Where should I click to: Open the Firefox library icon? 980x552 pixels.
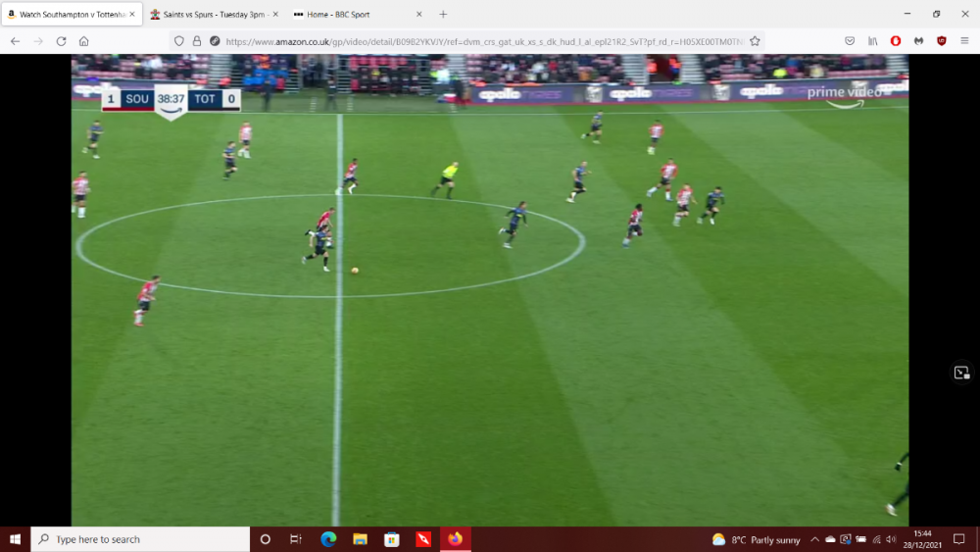(x=872, y=41)
